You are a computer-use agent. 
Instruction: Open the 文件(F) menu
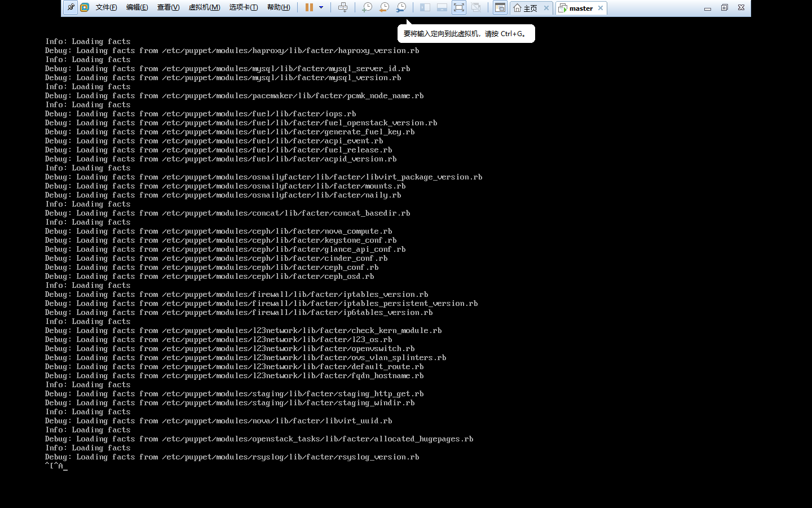point(106,7)
